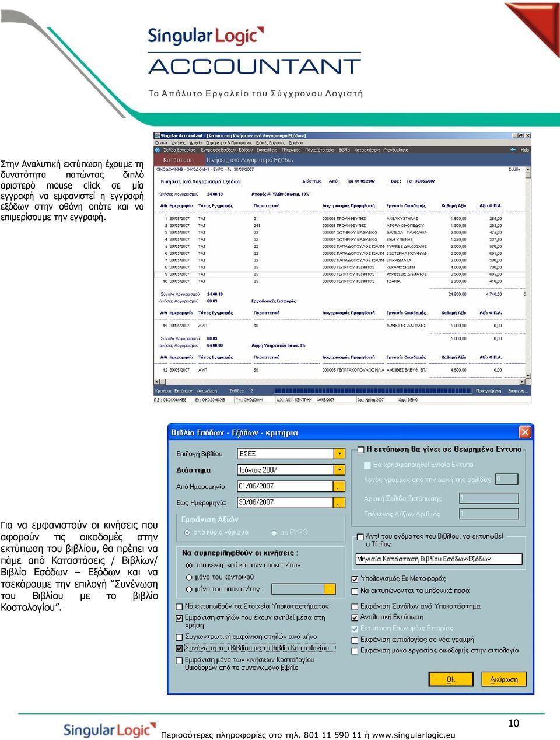The height and width of the screenshot is (740, 560).
Task: Select radio 'στο κύριο νόμισμα'
Action: point(187,532)
